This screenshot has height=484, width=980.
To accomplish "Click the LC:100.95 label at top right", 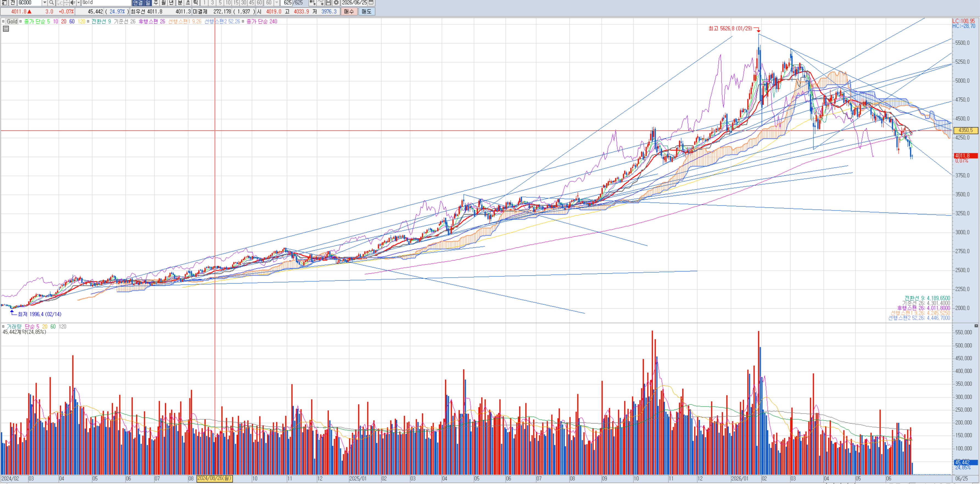I will click(x=964, y=21).
